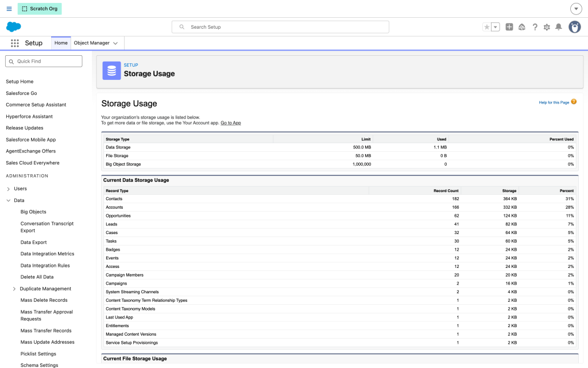Open the user profile avatar
This screenshot has height=368, width=588.
tap(574, 27)
